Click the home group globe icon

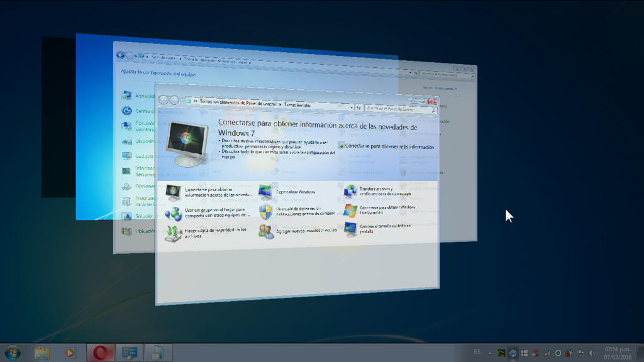pyautogui.click(x=174, y=214)
